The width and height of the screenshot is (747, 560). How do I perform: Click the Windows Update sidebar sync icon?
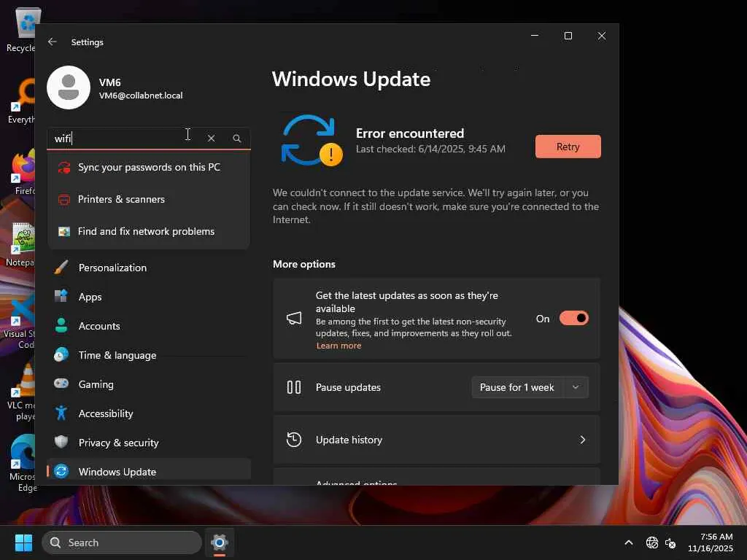61,472
